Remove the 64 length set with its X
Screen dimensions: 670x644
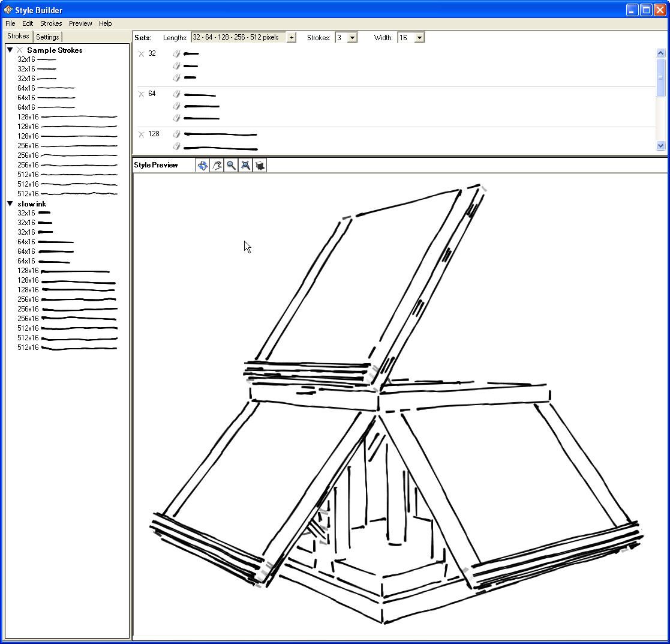[x=142, y=94]
